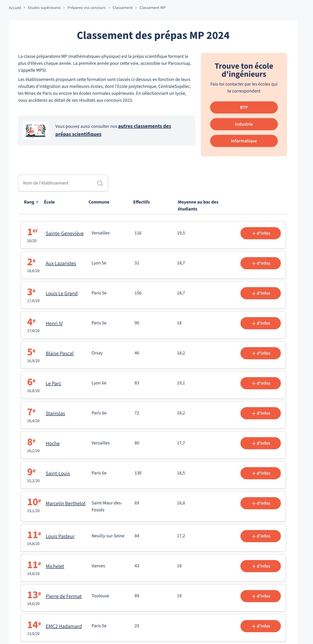313x644 pixels.
Task: Go to Accueil in breadcrumb
Action: (x=15, y=8)
